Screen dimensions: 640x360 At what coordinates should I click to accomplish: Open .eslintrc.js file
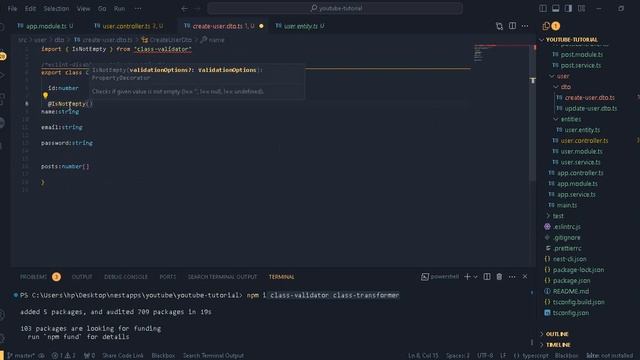tap(566, 227)
